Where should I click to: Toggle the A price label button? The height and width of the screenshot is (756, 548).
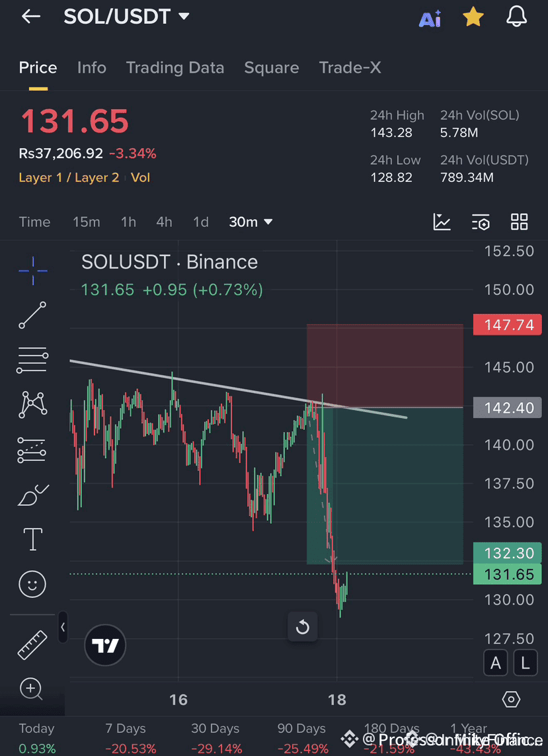pos(496,663)
